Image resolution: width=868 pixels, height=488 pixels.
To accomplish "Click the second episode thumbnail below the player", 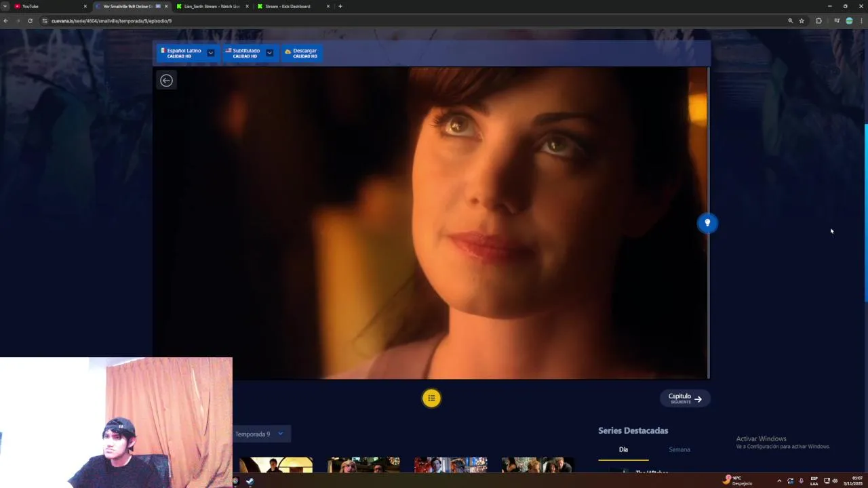I will point(363,464).
